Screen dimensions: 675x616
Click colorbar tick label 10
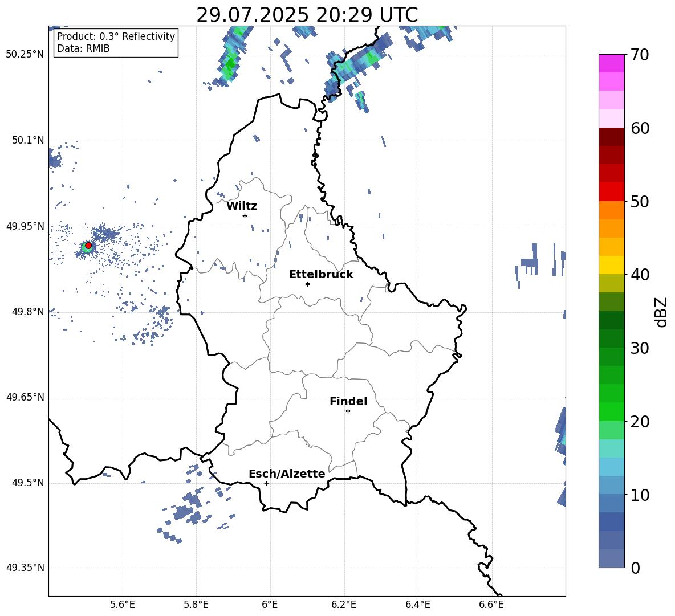pyautogui.click(x=640, y=495)
